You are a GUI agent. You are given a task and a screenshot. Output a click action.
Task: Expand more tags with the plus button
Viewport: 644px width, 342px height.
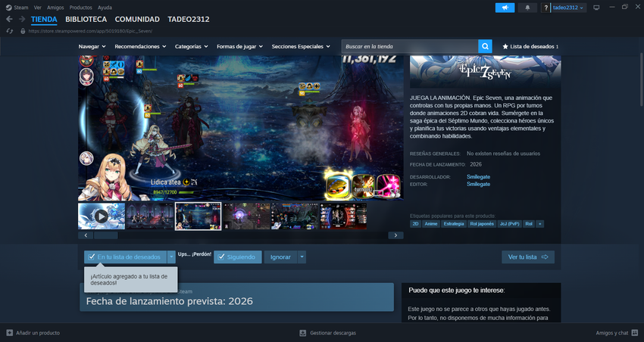tap(539, 224)
